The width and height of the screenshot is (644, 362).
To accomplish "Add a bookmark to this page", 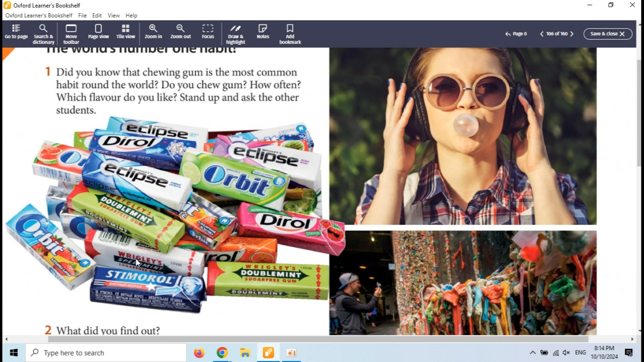I will pos(290,34).
